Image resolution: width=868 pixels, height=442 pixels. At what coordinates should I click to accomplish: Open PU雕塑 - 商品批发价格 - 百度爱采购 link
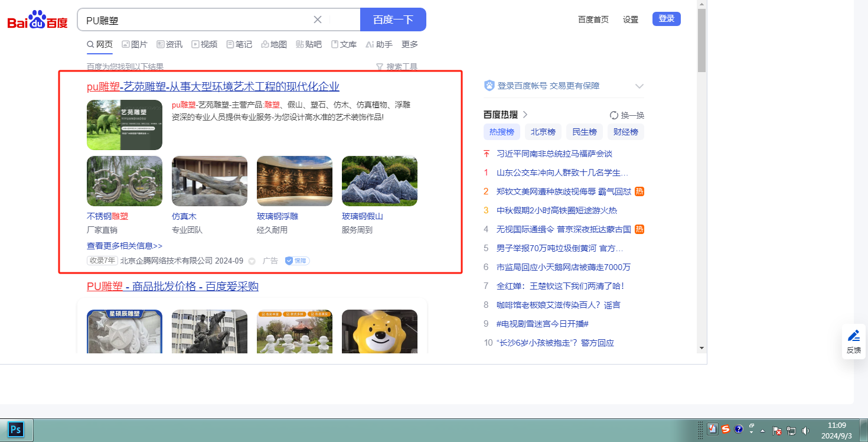click(x=172, y=287)
